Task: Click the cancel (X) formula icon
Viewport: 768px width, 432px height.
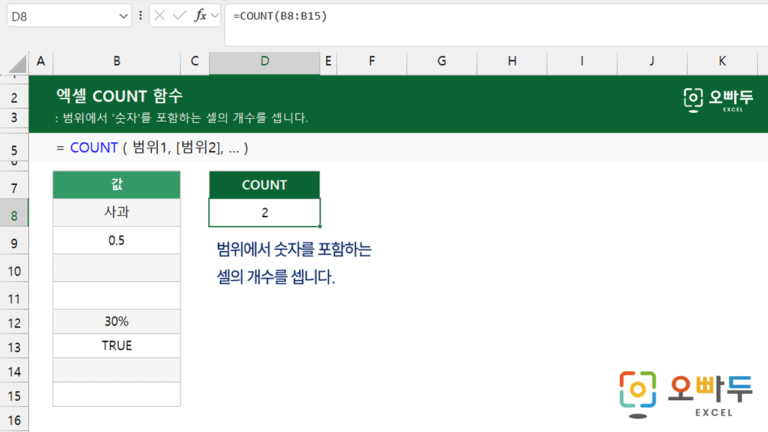Action: 160,16
